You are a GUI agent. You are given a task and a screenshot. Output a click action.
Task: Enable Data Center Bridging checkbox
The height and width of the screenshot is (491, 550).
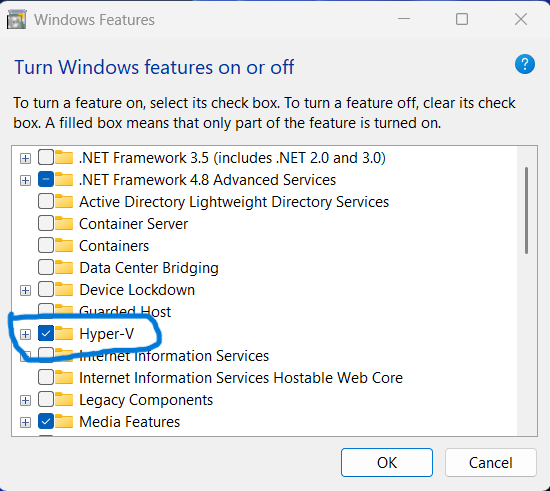46,267
